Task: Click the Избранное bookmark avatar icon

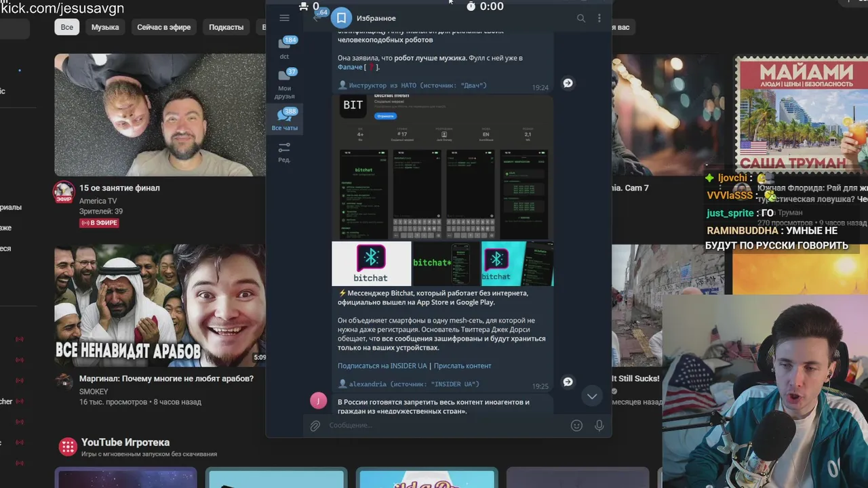Action: point(341,18)
